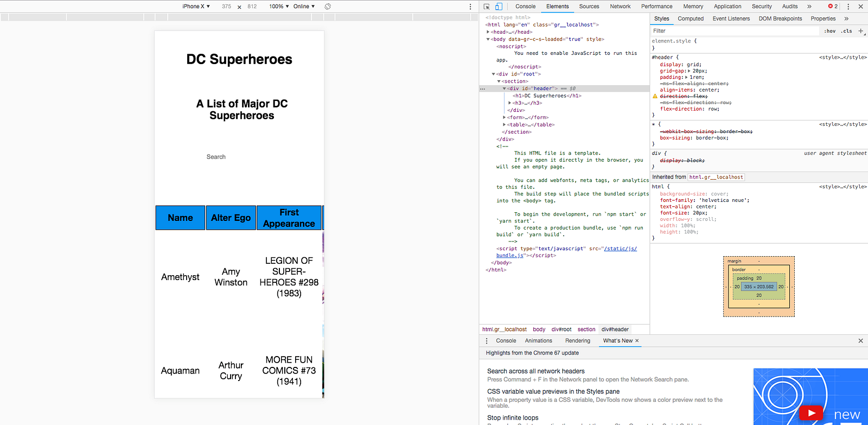Play the What's New YouTube video
This screenshot has width=868, height=425.
811,413
